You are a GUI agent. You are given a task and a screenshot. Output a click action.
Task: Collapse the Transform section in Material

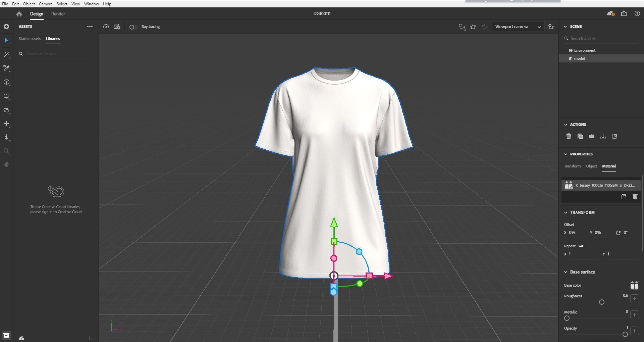pos(566,212)
